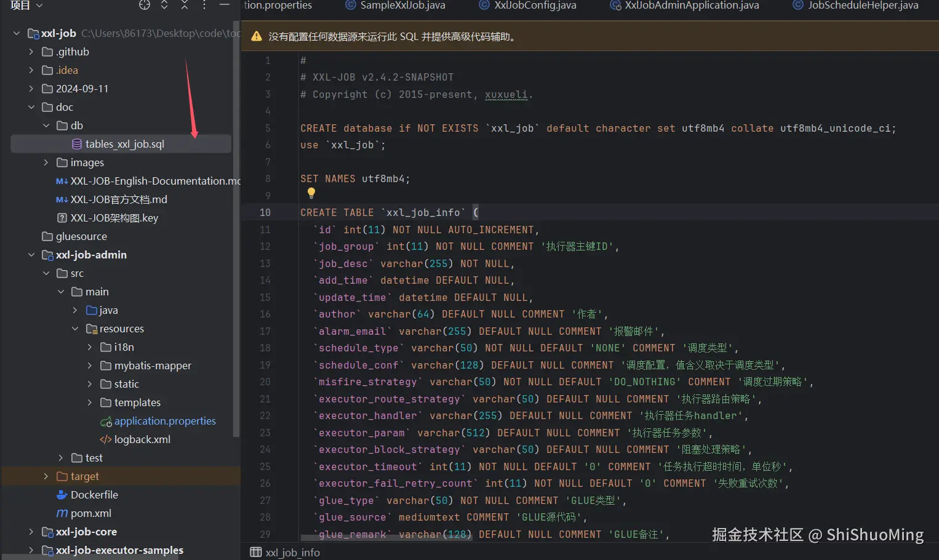Click the target folder icon
Viewport: 939px width, 560px height.
coord(62,476)
